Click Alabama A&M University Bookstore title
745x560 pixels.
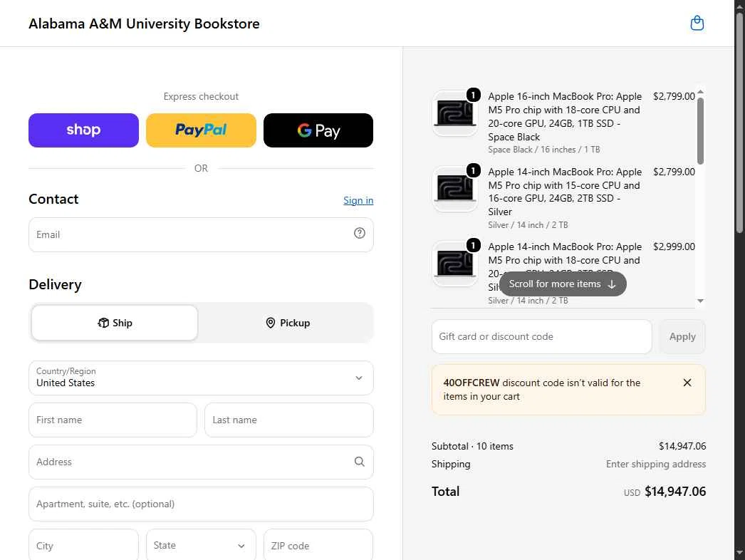click(x=144, y=24)
